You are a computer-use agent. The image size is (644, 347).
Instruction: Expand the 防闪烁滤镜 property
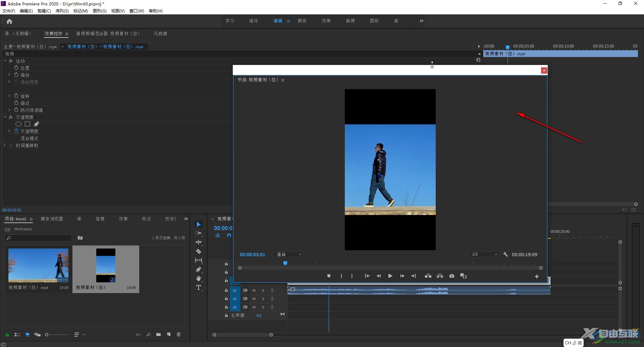click(x=9, y=110)
